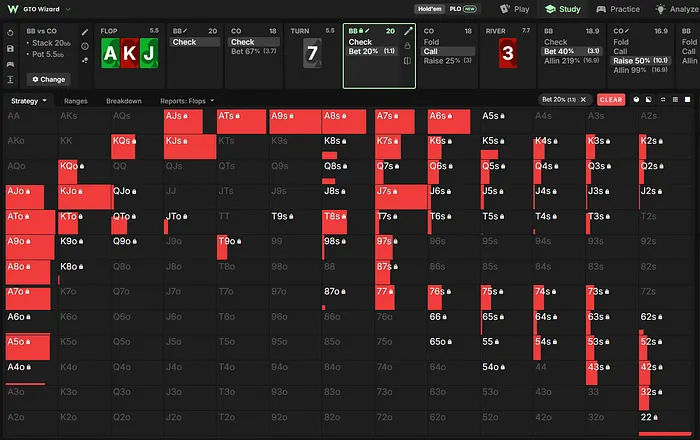Select Allin 99% in river CO panel
The image size is (700, 440).
click(641, 70)
